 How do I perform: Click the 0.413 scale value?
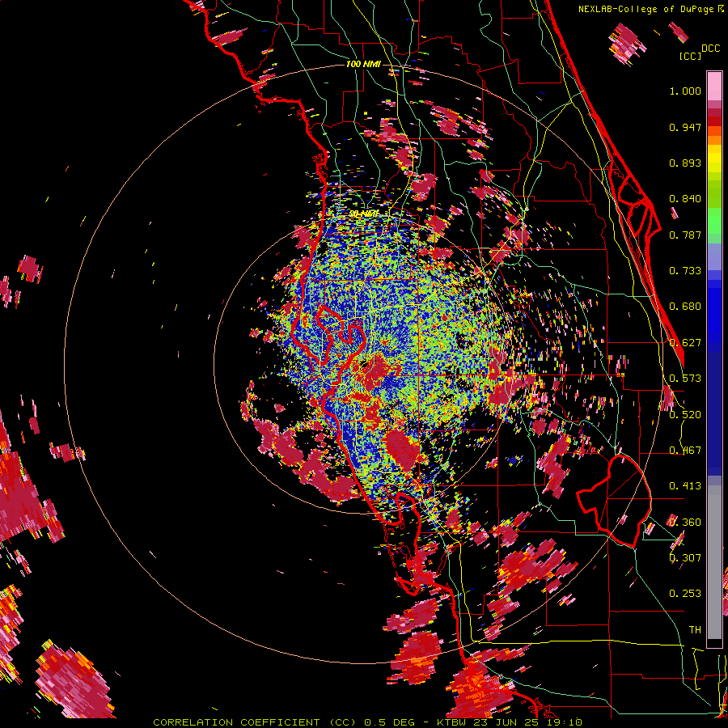tap(685, 486)
